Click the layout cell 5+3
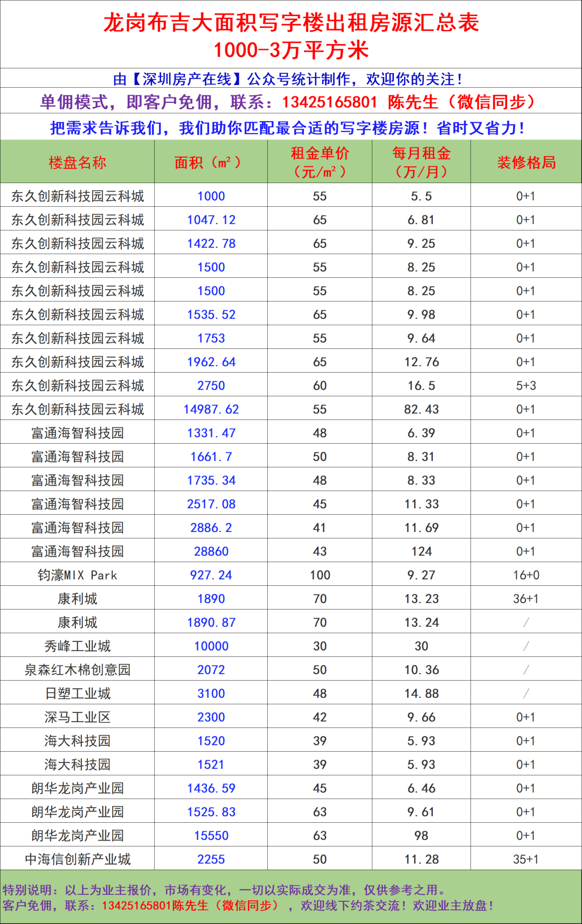 pos(526,386)
